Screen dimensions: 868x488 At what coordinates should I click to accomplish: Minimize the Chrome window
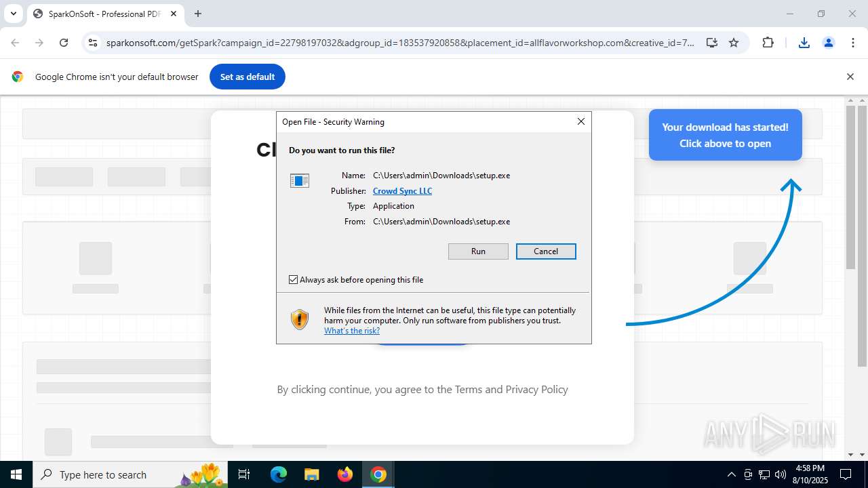point(789,14)
